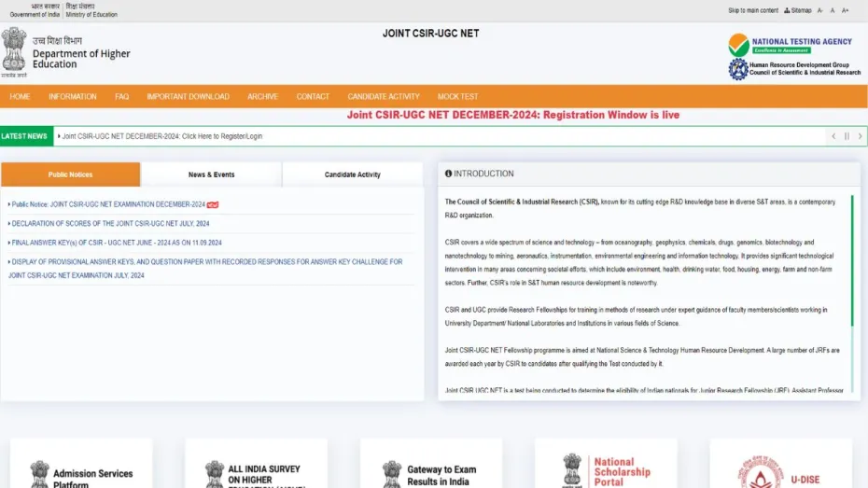Click the Department of Higher Education emblem
The image size is (868, 488).
(x=14, y=51)
